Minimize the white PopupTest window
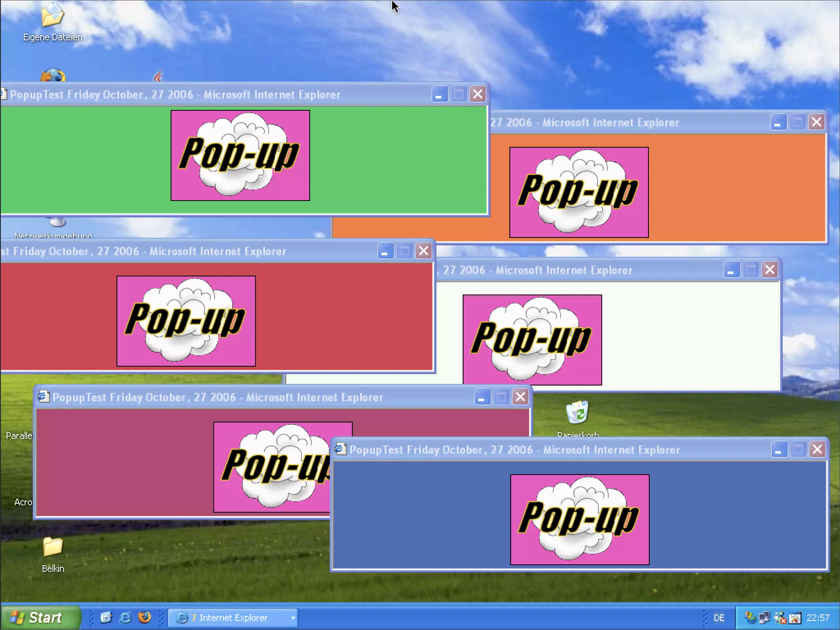 tap(731, 270)
